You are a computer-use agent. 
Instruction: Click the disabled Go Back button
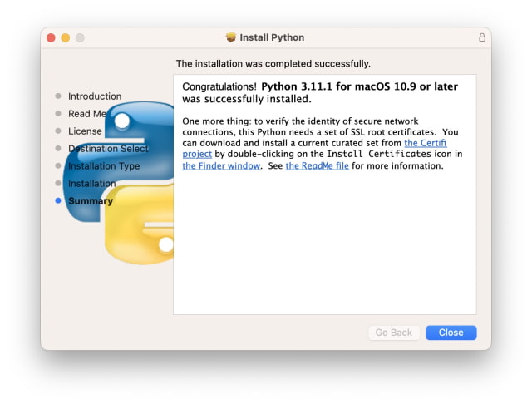pyautogui.click(x=394, y=333)
